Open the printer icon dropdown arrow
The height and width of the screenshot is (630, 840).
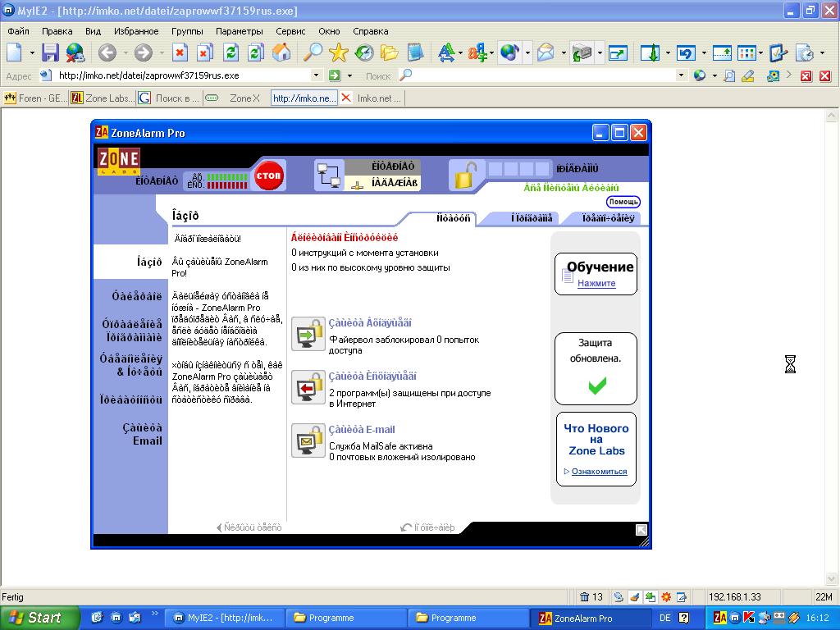tap(600, 53)
